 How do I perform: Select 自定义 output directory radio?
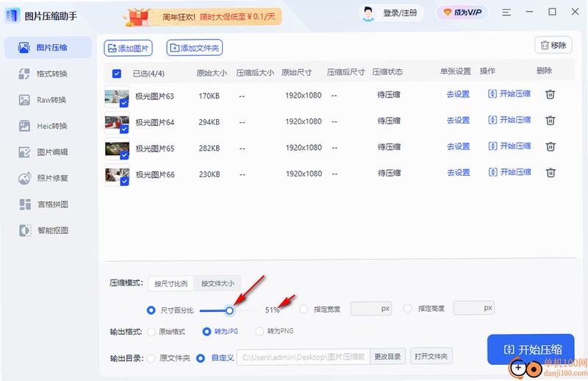[x=201, y=358]
